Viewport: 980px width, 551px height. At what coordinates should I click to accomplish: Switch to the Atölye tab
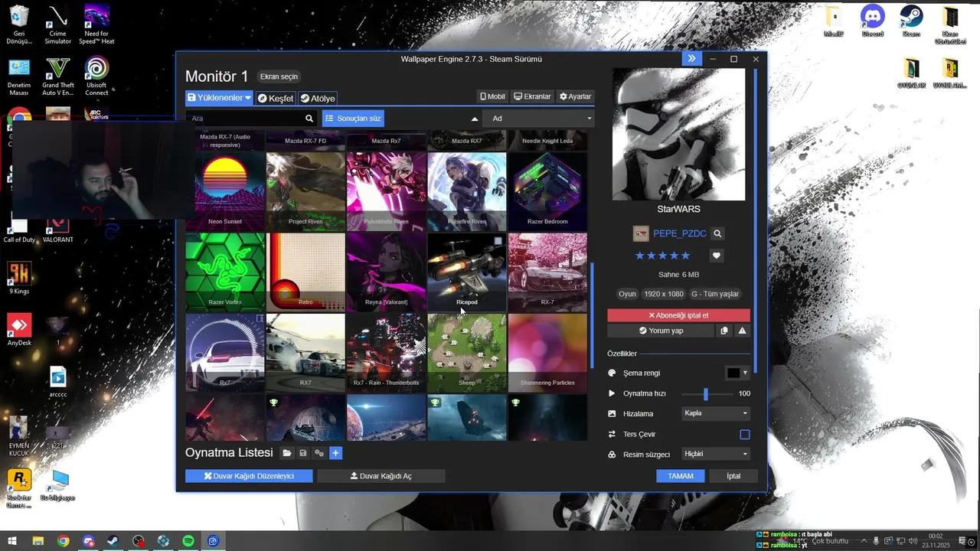(x=317, y=98)
